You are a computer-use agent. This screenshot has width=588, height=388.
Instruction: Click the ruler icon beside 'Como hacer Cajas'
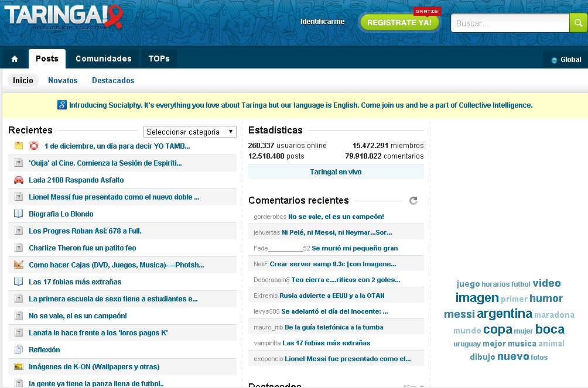(x=19, y=265)
